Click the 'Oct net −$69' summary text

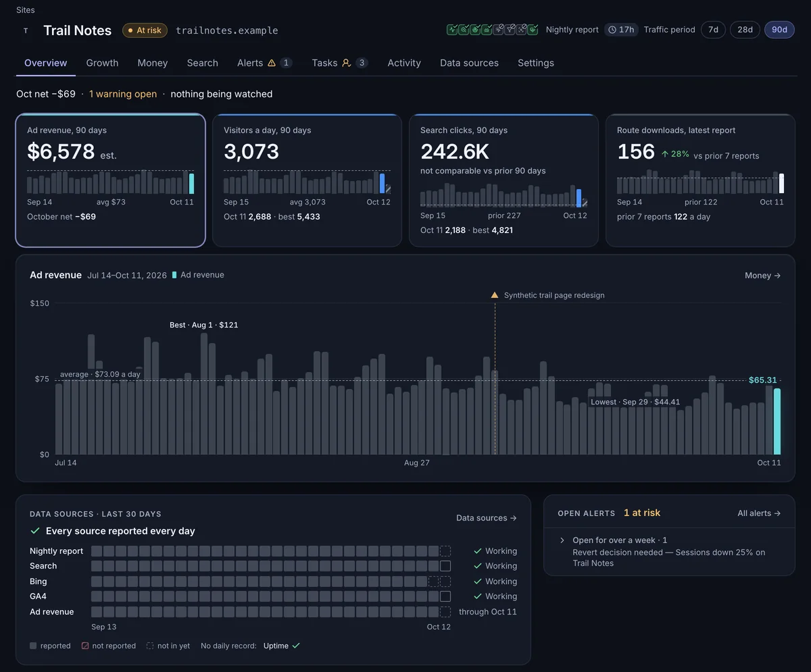[x=46, y=94]
